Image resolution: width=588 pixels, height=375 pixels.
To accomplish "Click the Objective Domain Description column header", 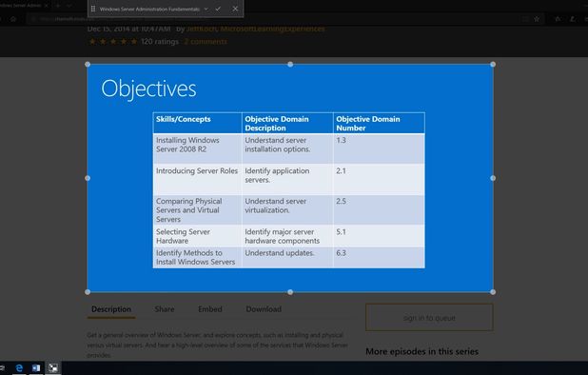I will coord(287,123).
